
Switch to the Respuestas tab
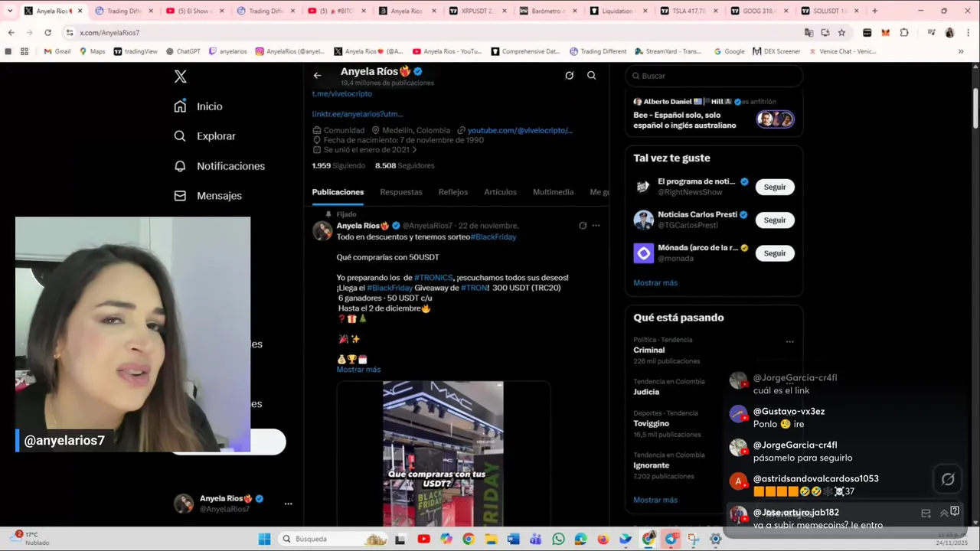pyautogui.click(x=401, y=192)
